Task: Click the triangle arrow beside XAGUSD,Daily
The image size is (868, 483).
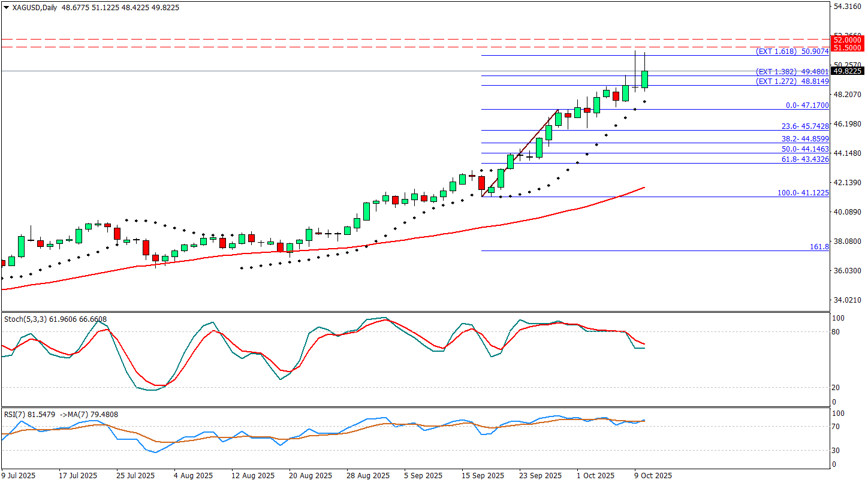Action: [x=7, y=8]
